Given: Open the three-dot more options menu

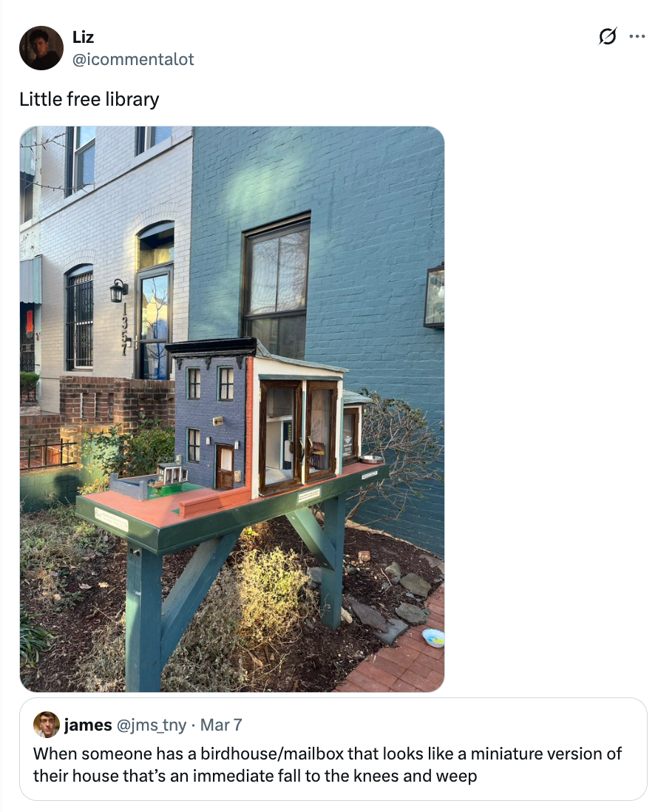Looking at the screenshot, I should [x=637, y=36].
